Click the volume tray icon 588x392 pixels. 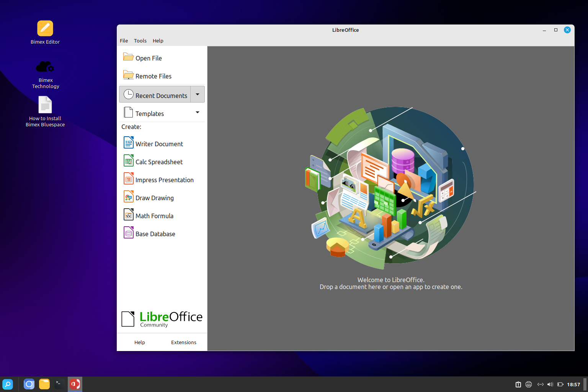point(550,384)
